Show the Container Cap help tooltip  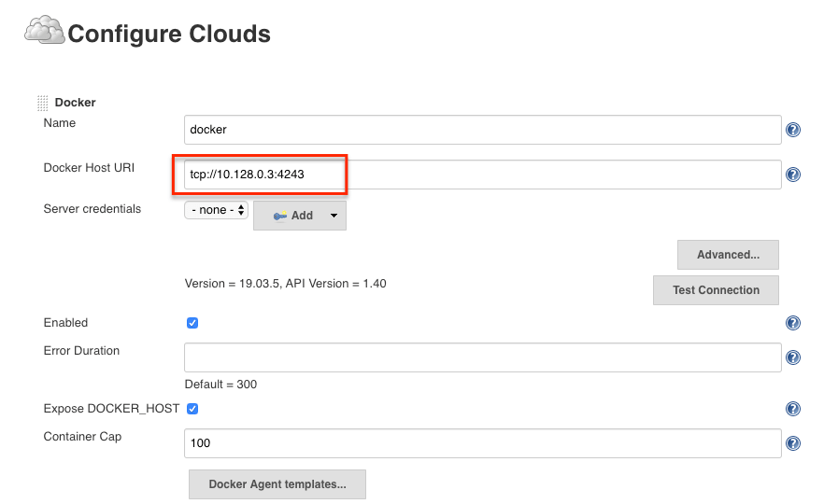(x=793, y=444)
